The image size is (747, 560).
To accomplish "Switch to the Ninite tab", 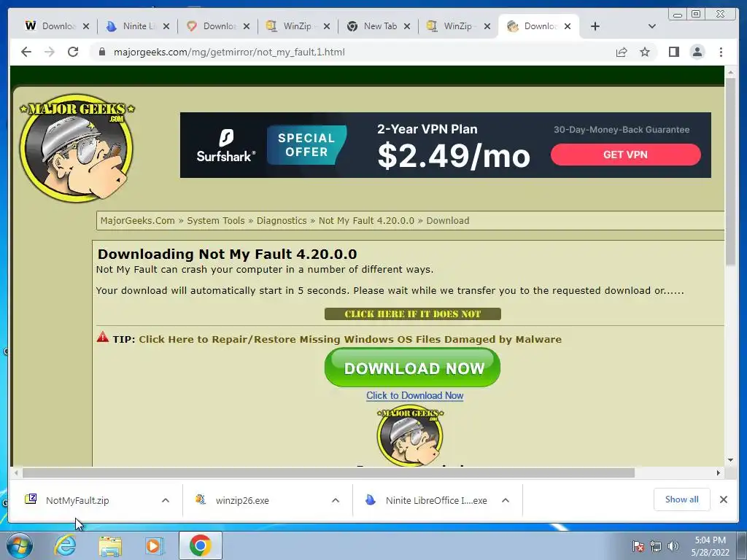I will 132,26.
